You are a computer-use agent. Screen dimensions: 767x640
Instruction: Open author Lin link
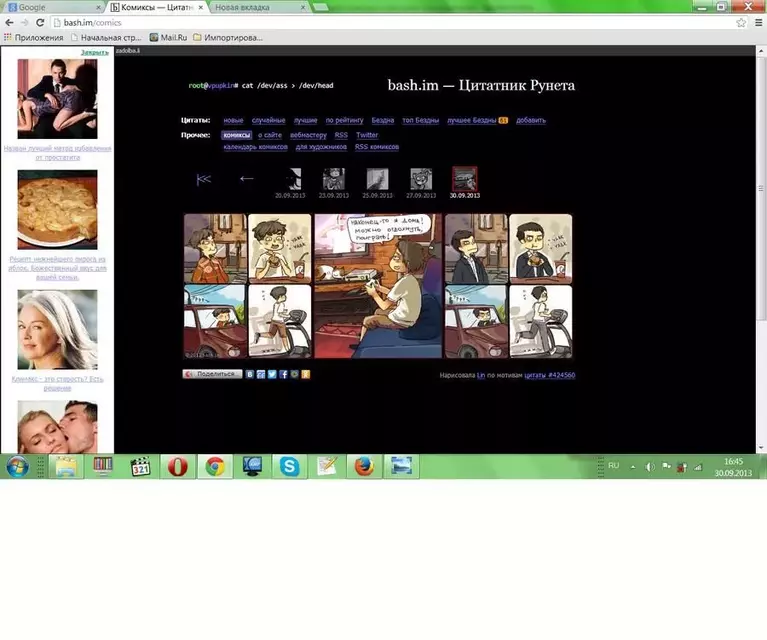pyautogui.click(x=481, y=375)
